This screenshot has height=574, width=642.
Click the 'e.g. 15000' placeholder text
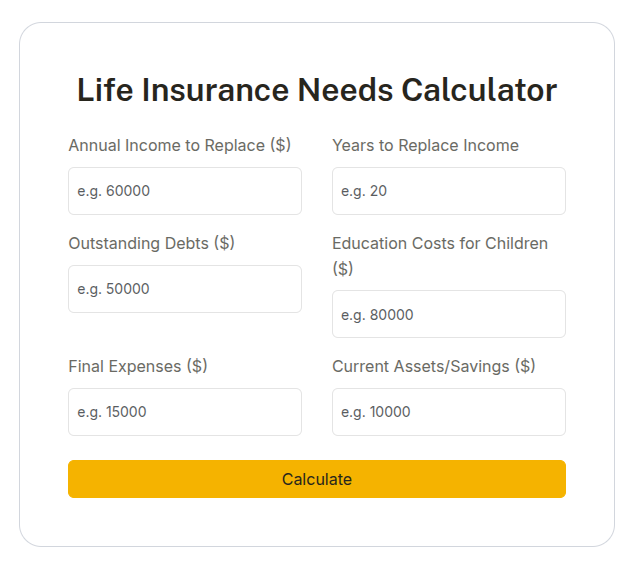click(112, 412)
